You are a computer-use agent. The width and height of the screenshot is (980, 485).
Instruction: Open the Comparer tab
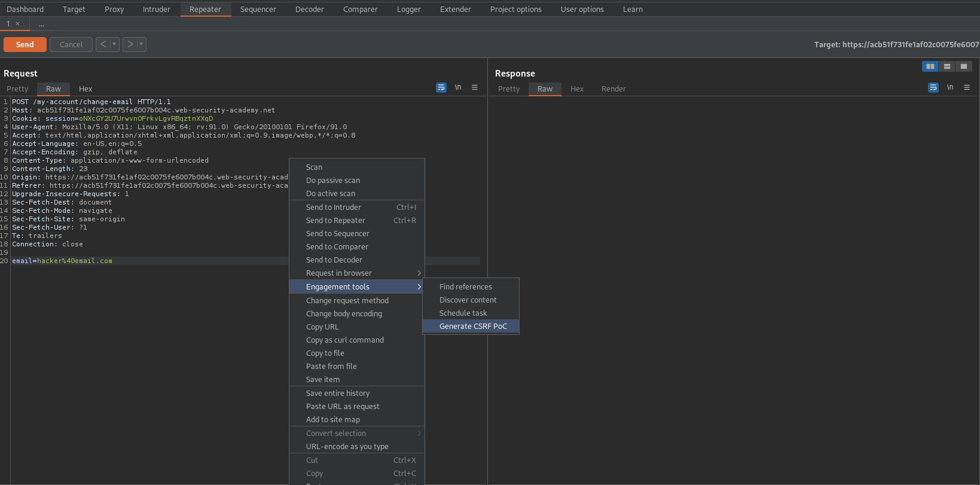[x=361, y=9]
